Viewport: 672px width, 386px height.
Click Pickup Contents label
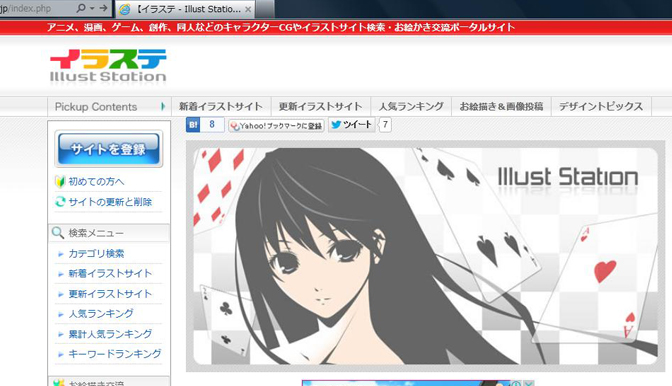(96, 107)
